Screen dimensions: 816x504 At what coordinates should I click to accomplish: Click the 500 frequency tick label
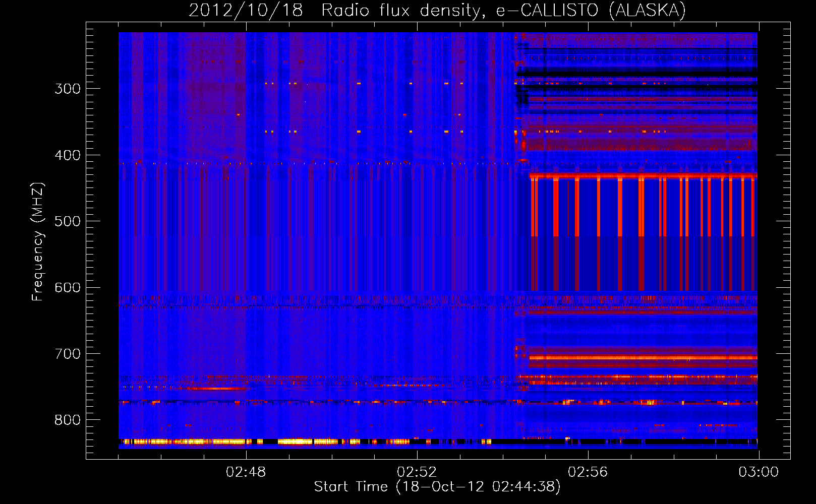68,221
